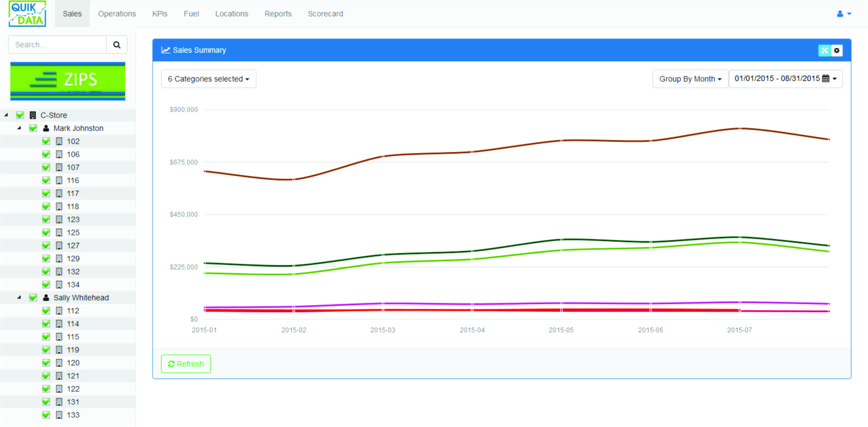868x427 pixels.
Task: Click the C-Store building icon
Action: 33,115
